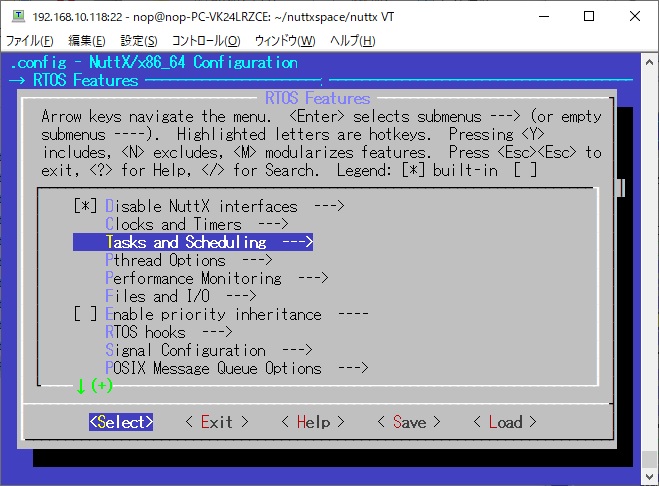Select highlighted Tasks and Scheduling entry

[193, 242]
